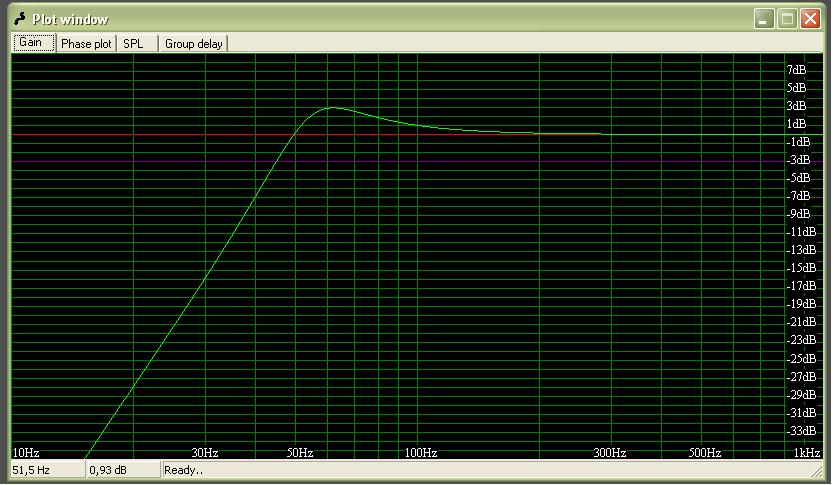Click the 30Hz frequency label
Image resolution: width=833 pixels, height=485 pixels.
pos(205,453)
